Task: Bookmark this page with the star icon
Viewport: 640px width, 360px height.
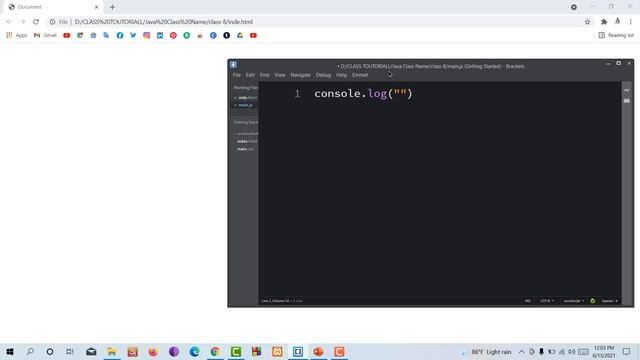Action: pyautogui.click(x=587, y=22)
